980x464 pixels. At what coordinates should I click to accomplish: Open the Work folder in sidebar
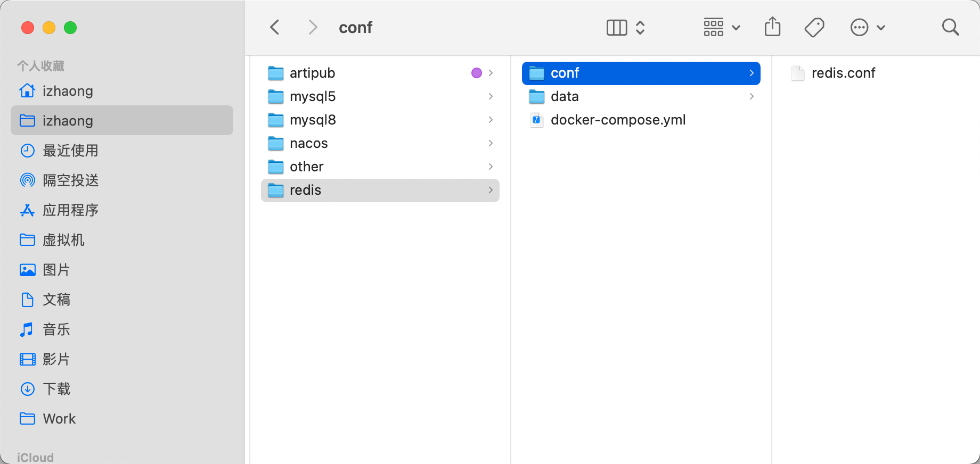[x=59, y=419]
